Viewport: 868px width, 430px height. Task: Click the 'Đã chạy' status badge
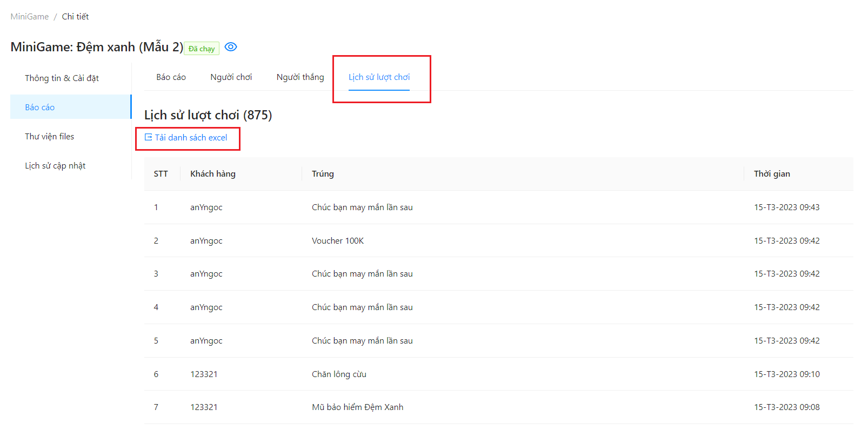pyautogui.click(x=201, y=49)
